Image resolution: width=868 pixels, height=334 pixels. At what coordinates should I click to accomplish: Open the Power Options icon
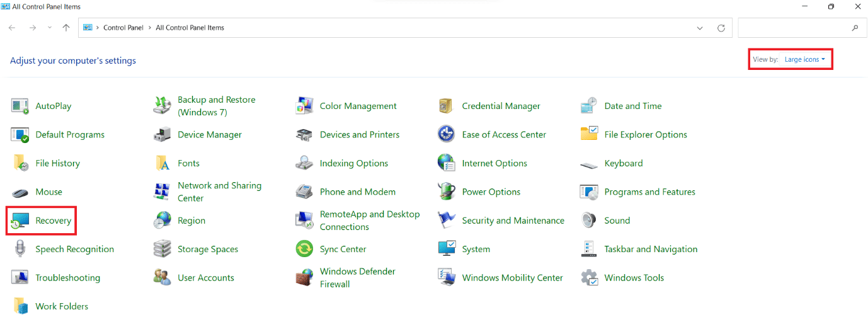tap(447, 192)
